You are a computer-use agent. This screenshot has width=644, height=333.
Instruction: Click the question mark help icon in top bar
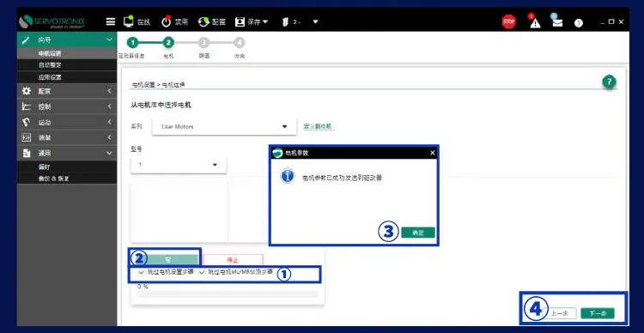(x=579, y=23)
